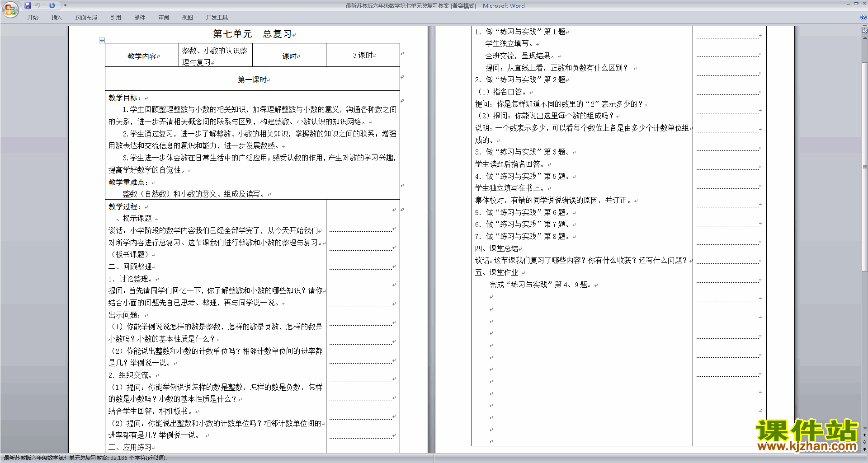Click '2. 做“练习与实践”第2题'
The width and height of the screenshot is (868, 463).
click(x=520, y=80)
